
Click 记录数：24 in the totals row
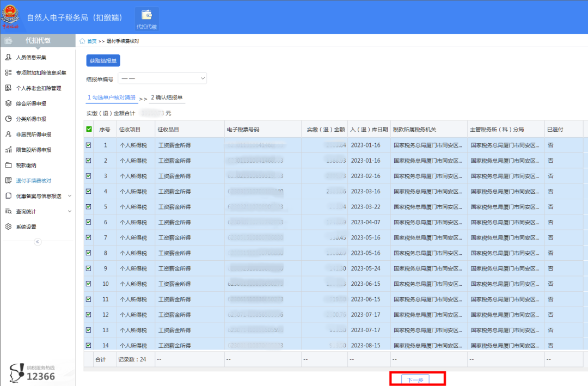(x=132, y=359)
